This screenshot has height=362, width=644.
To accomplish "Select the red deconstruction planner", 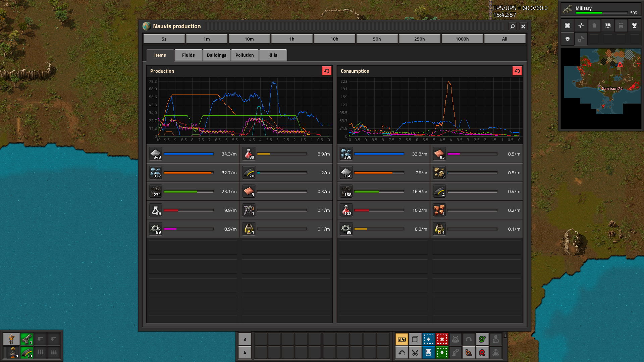I will click(442, 339).
